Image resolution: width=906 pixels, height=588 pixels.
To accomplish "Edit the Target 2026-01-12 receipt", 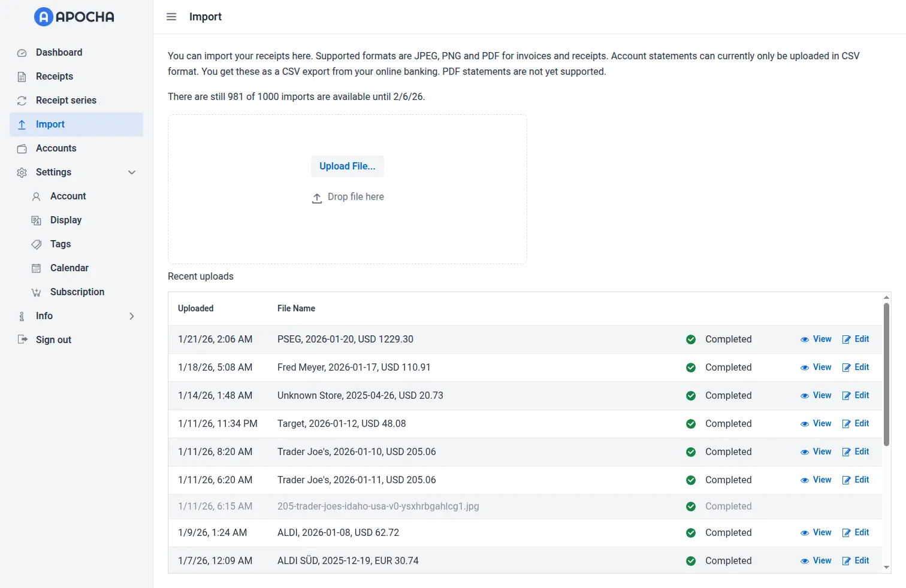I will tap(856, 423).
